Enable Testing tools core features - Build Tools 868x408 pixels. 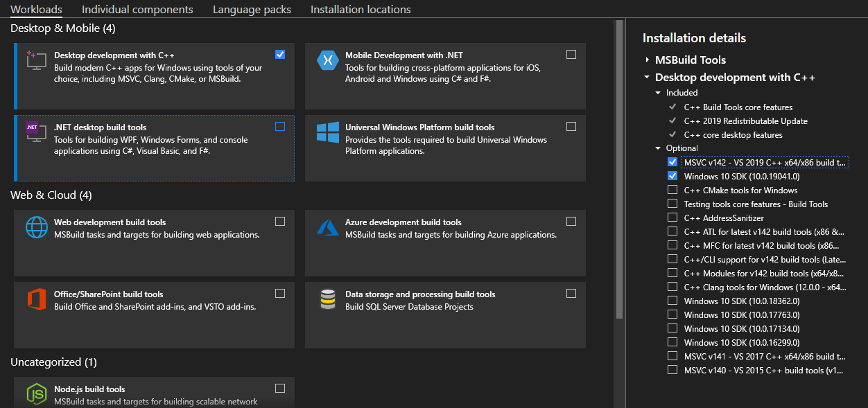pos(672,204)
